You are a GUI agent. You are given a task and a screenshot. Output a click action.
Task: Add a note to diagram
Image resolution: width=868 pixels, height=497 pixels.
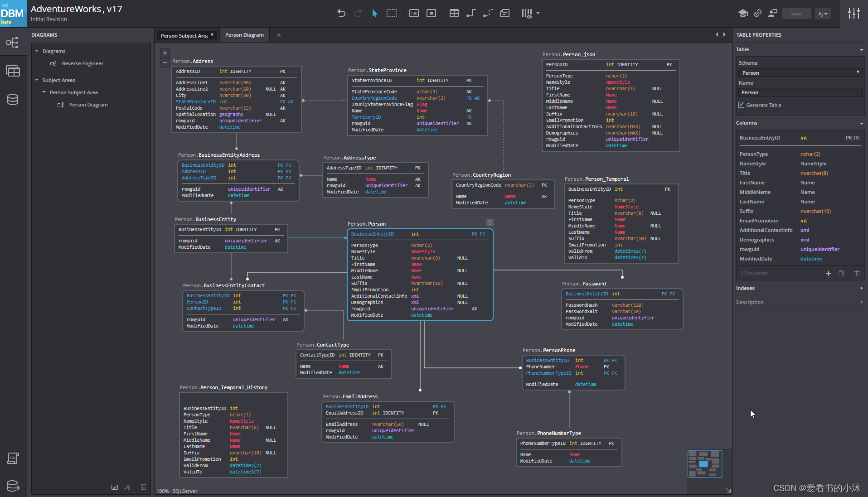click(x=505, y=14)
